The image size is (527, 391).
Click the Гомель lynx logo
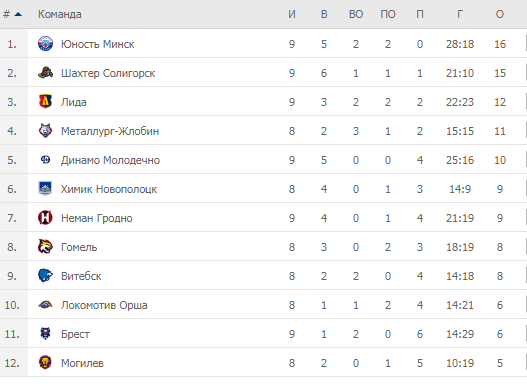(x=45, y=246)
